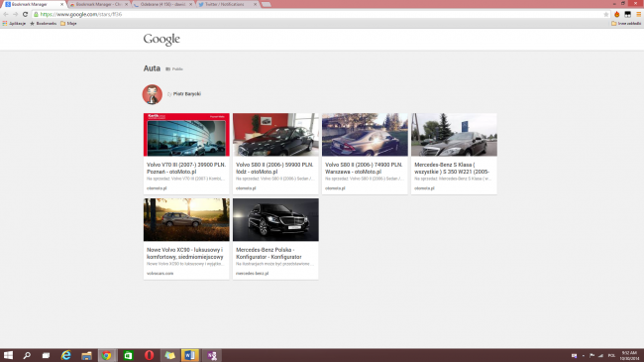The height and width of the screenshot is (362, 644).
Task: Open the Mercedes-Benz Polska Konfigurator card thumbnail
Action: 275,219
